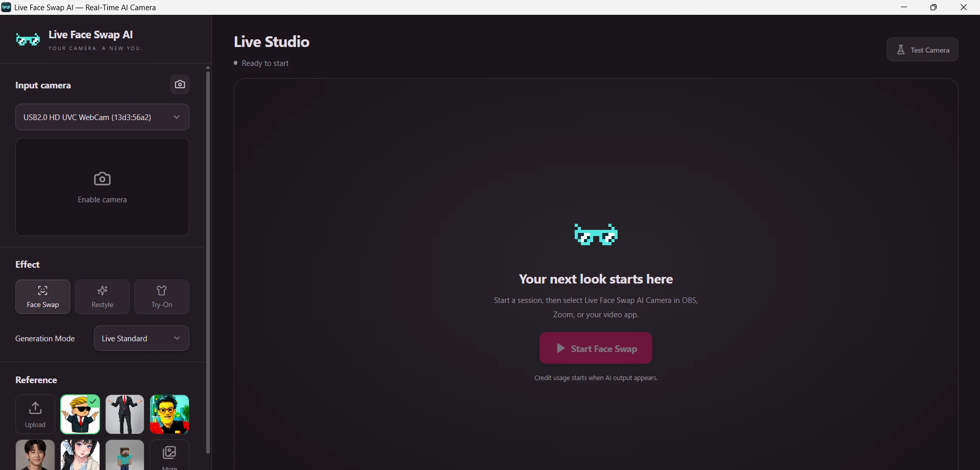The width and height of the screenshot is (980, 470).
Task: Click the Enable camera icon in preview
Action: tap(102, 179)
